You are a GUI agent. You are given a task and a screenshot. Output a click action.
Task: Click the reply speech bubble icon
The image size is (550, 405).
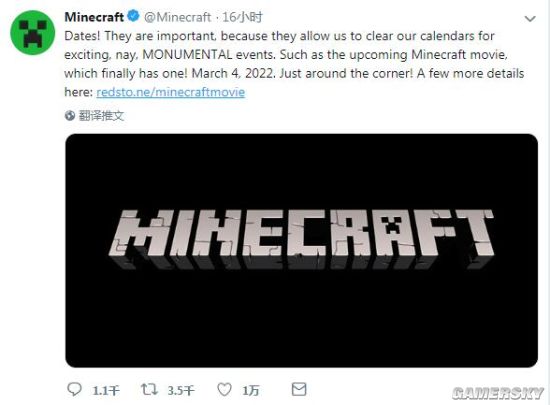click(74, 389)
